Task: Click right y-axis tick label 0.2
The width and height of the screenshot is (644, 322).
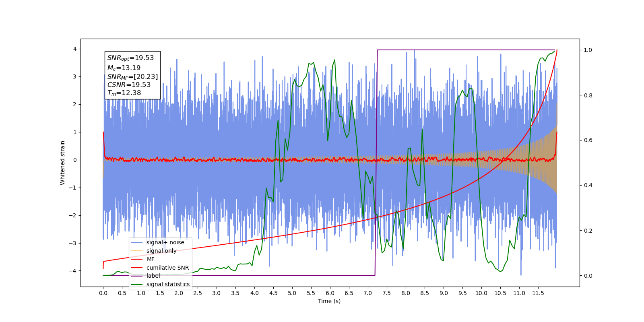Action: pos(588,231)
